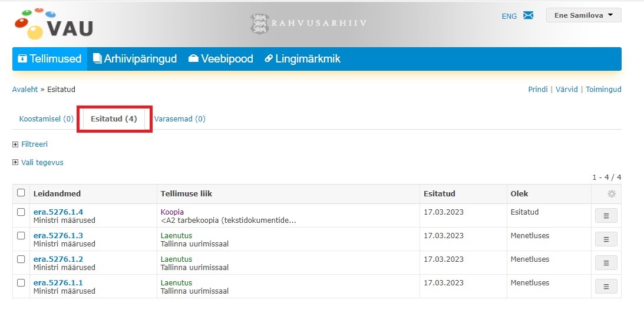Open the Ene Samilova user dropdown
This screenshot has height=329, width=644.
click(583, 15)
